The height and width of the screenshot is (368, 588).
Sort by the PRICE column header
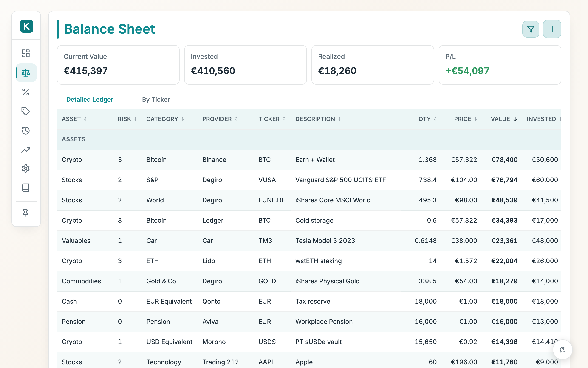465,119
